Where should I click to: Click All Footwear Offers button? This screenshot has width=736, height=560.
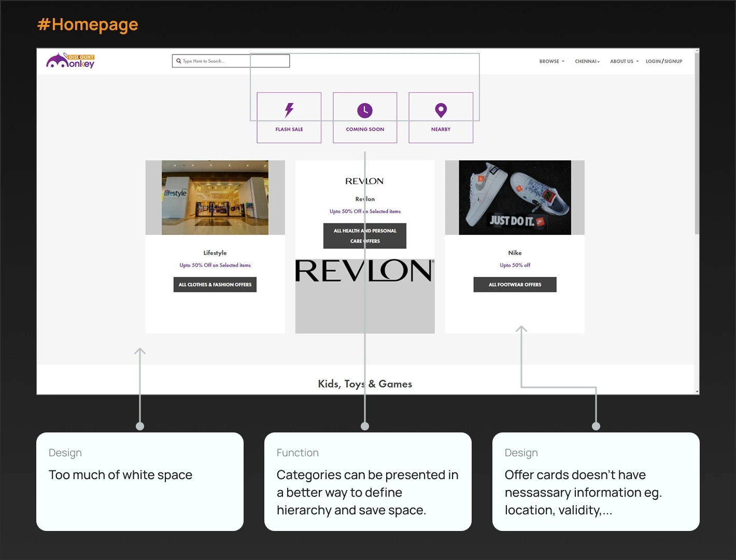(x=515, y=285)
